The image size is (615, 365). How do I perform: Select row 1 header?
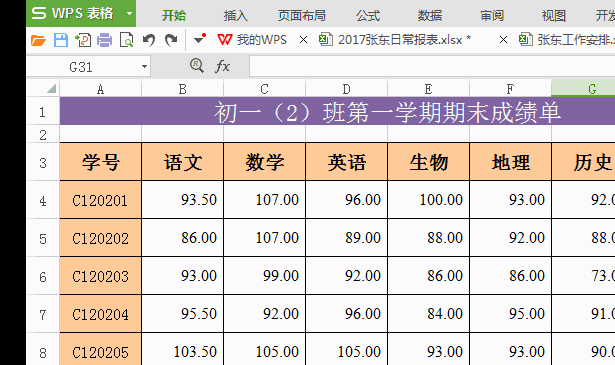tap(43, 112)
